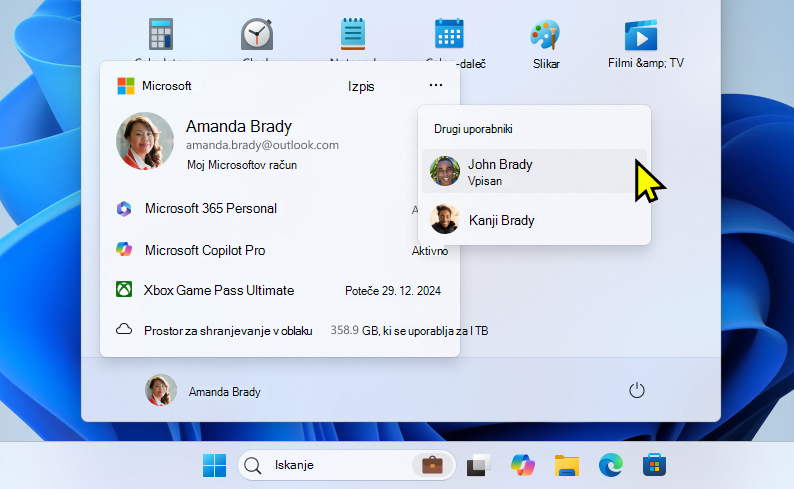
Task: Switch to user John Brady
Action: (534, 171)
